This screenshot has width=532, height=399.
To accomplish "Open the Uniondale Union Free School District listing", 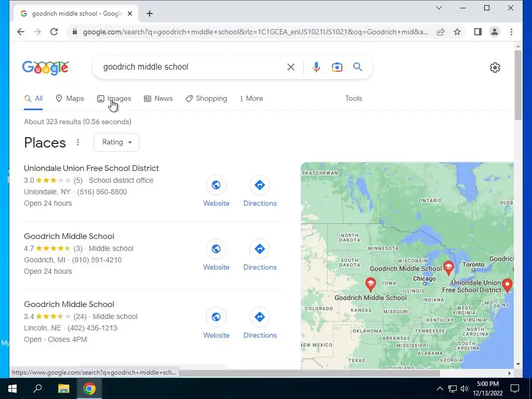I will point(91,168).
